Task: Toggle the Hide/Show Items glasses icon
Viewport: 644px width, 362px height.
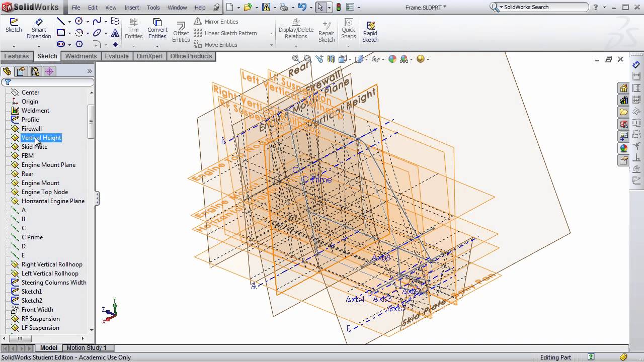Action: (376, 59)
